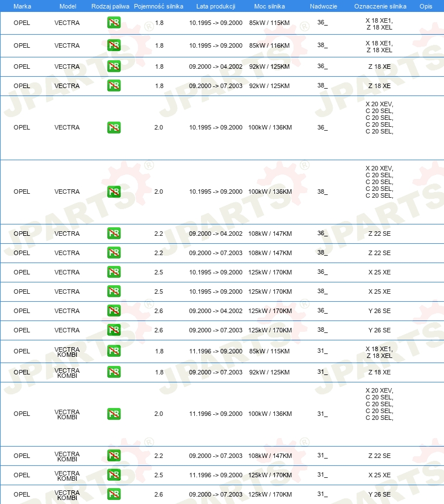Click 'X 25 XE' in Vectra Kombi row
This screenshot has height=504, width=444.
click(379, 475)
